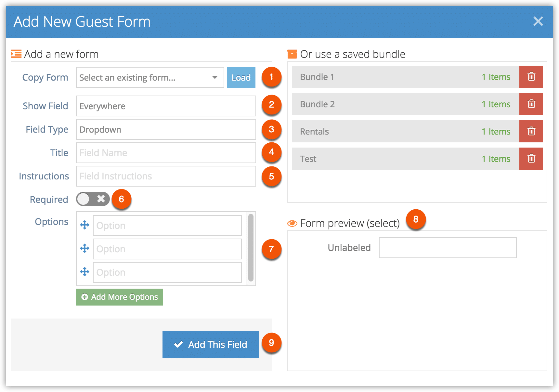Click the Load button

(x=241, y=77)
